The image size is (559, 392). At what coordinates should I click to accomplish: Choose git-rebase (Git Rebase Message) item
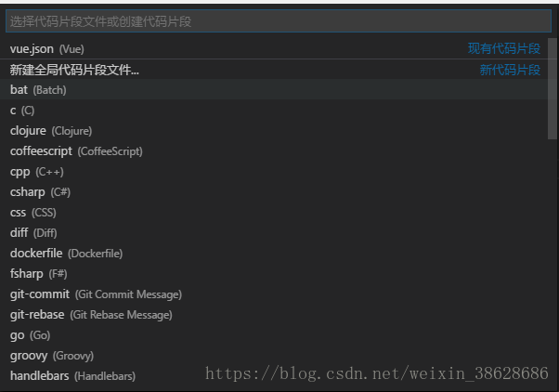tap(91, 315)
